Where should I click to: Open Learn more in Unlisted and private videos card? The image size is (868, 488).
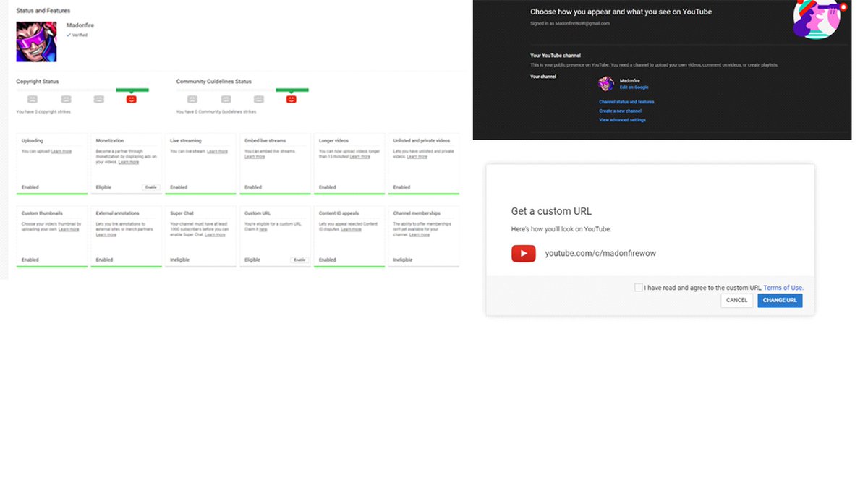point(417,156)
